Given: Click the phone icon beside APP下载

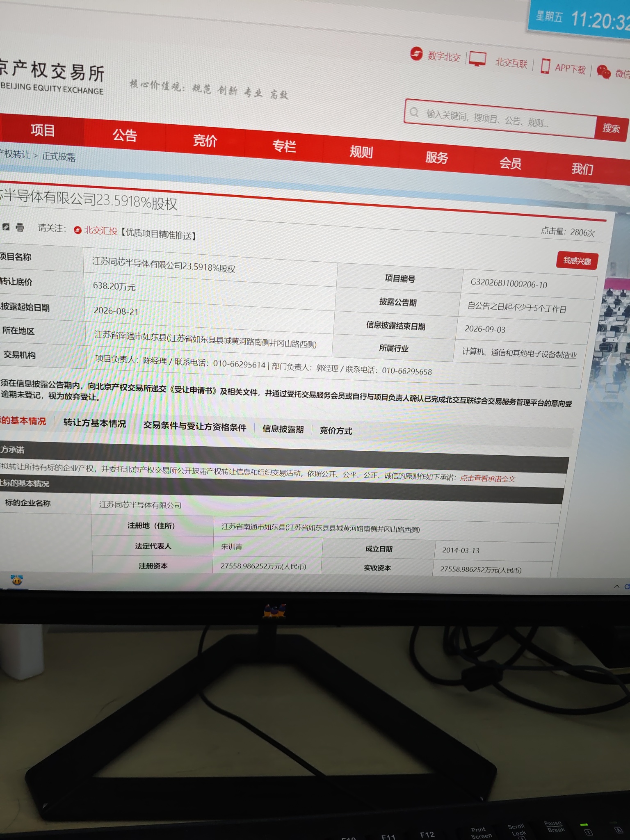Looking at the screenshot, I should 545,66.
